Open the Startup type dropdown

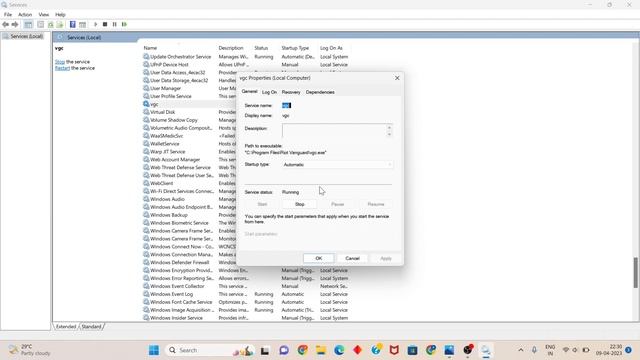(x=337, y=164)
